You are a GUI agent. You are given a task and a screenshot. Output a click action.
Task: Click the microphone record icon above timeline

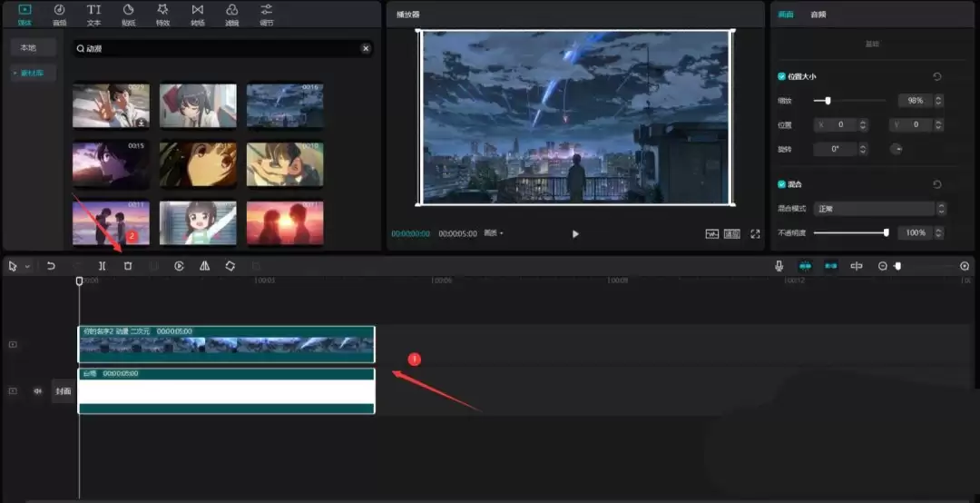[x=779, y=266]
